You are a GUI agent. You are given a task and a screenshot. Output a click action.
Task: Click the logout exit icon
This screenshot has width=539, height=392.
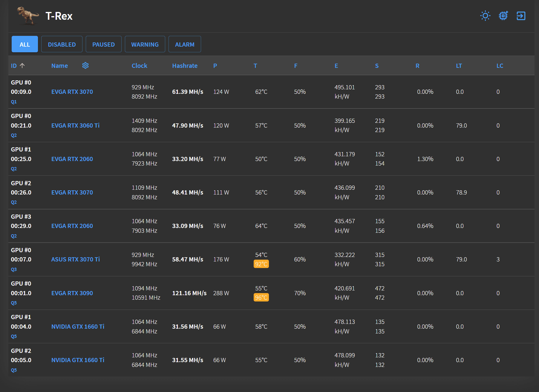pos(521,16)
